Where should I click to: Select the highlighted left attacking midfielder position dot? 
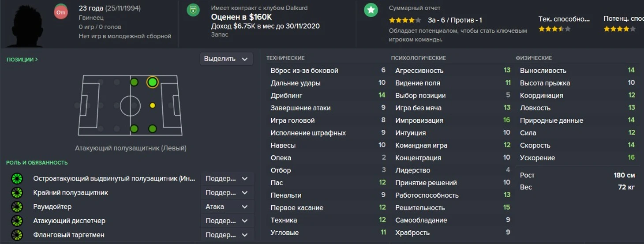152,82
